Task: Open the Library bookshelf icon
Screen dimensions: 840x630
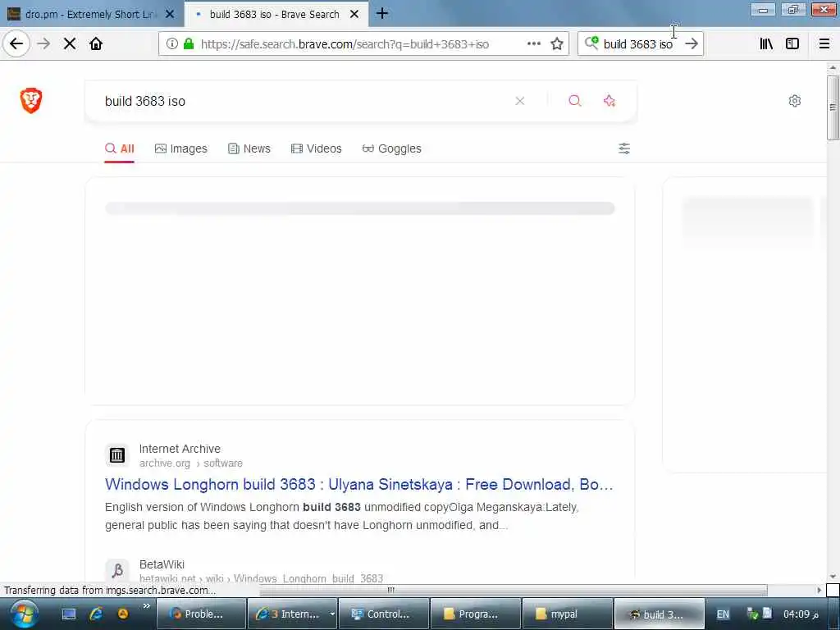Action: tap(767, 44)
